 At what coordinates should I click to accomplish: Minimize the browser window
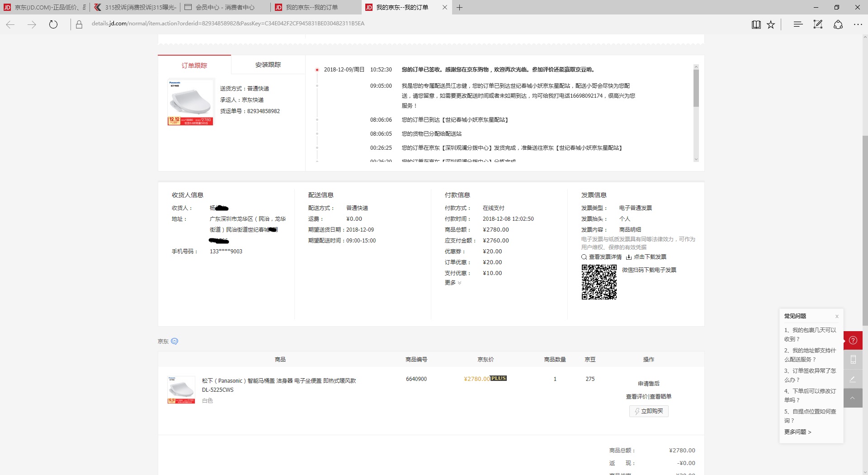[816, 7]
